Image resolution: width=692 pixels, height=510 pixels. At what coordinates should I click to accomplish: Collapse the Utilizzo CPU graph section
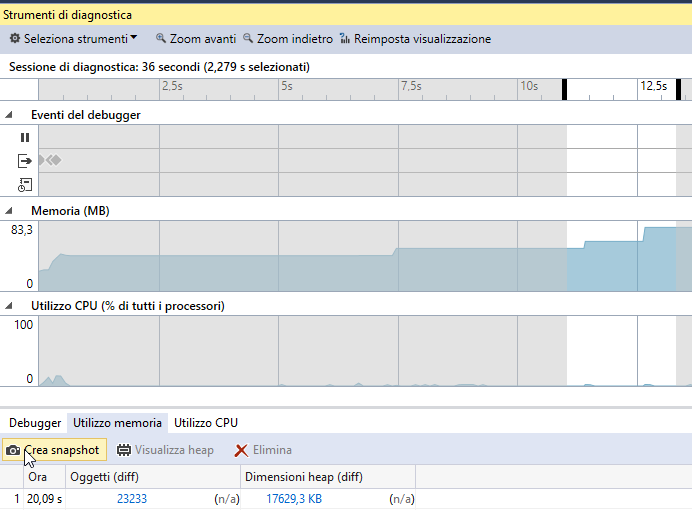tap(8, 306)
